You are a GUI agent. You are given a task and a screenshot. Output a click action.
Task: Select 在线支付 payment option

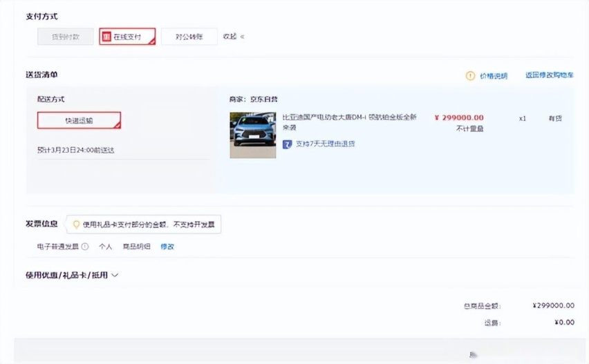pyautogui.click(x=127, y=37)
